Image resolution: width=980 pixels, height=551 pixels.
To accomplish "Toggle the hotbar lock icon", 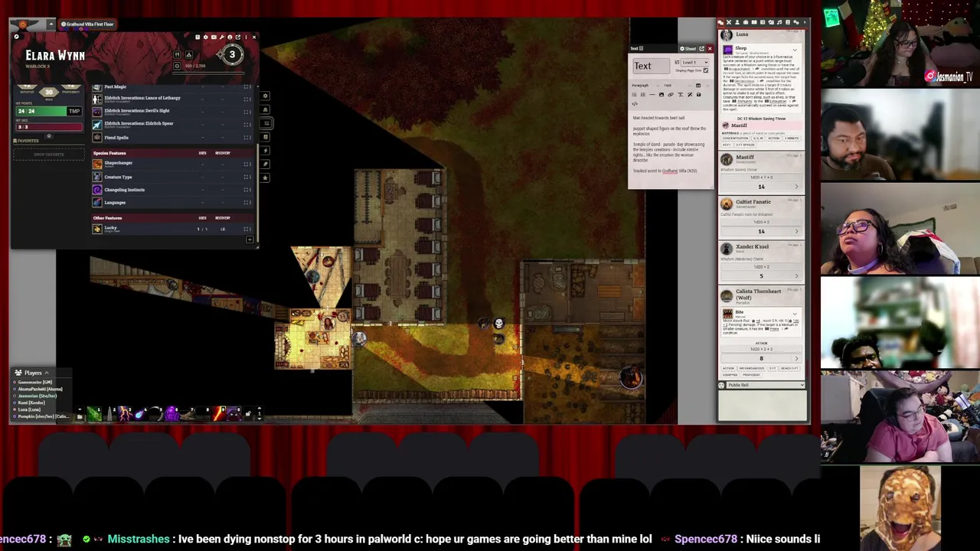I will point(247,414).
